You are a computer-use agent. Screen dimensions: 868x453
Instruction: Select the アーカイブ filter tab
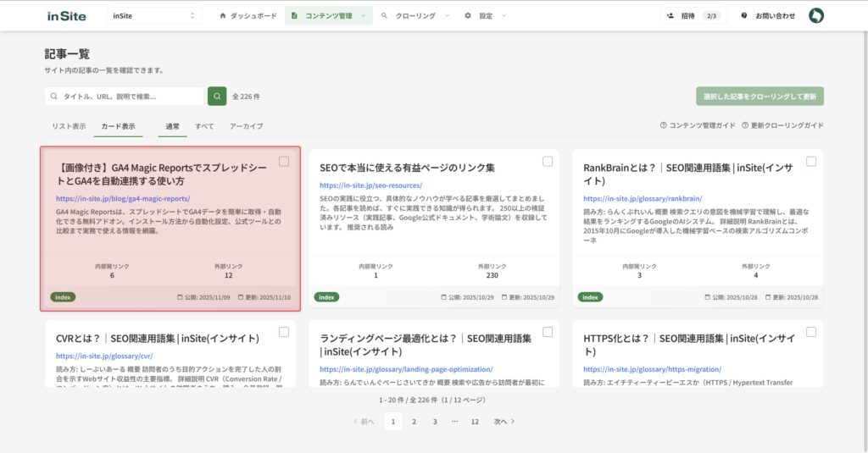247,127
